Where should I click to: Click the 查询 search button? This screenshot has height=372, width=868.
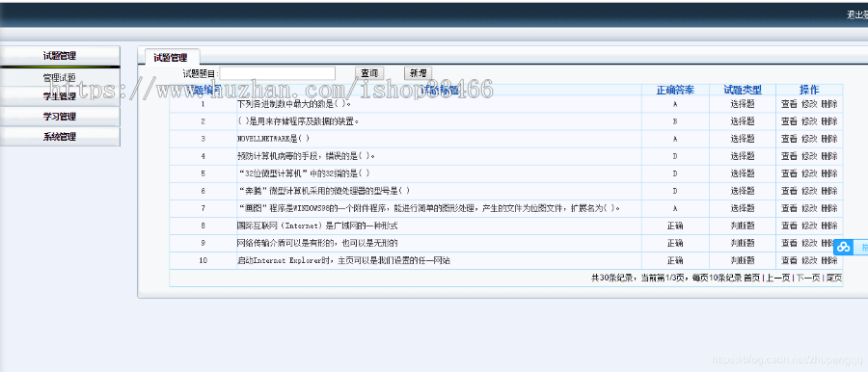coord(369,73)
